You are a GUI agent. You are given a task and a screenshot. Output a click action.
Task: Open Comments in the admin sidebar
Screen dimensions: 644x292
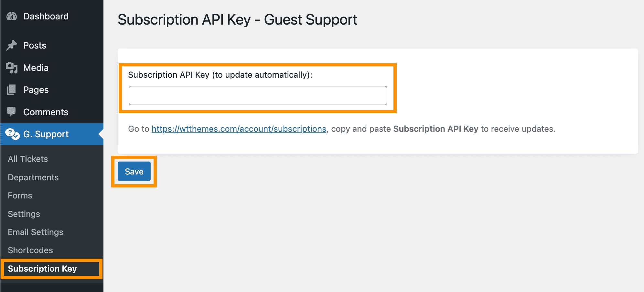46,112
